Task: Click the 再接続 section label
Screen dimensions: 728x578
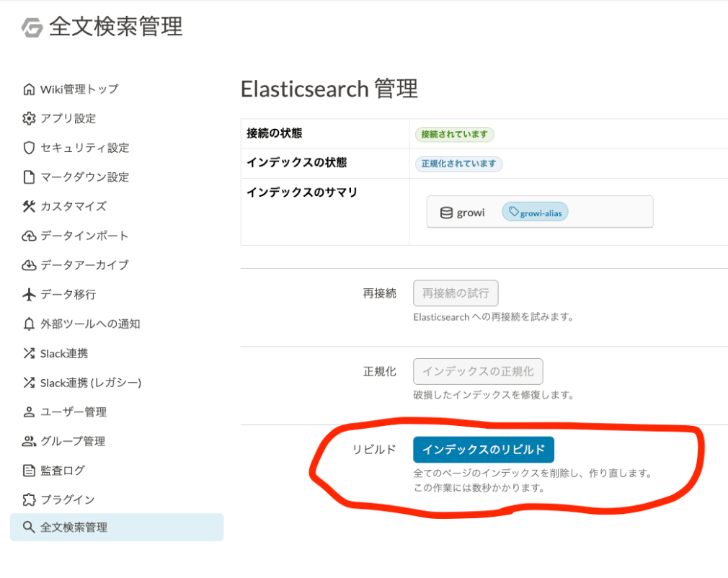Action: click(x=379, y=293)
